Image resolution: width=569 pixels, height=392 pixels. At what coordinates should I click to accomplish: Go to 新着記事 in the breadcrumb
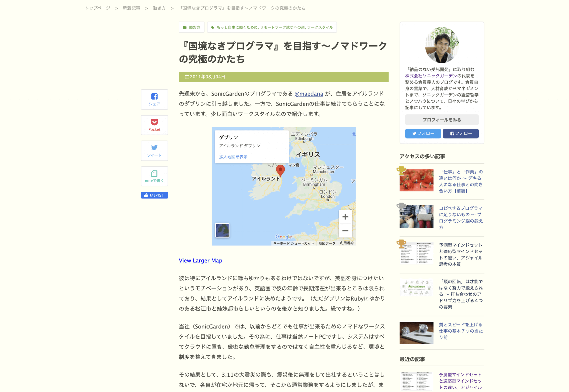131,8
